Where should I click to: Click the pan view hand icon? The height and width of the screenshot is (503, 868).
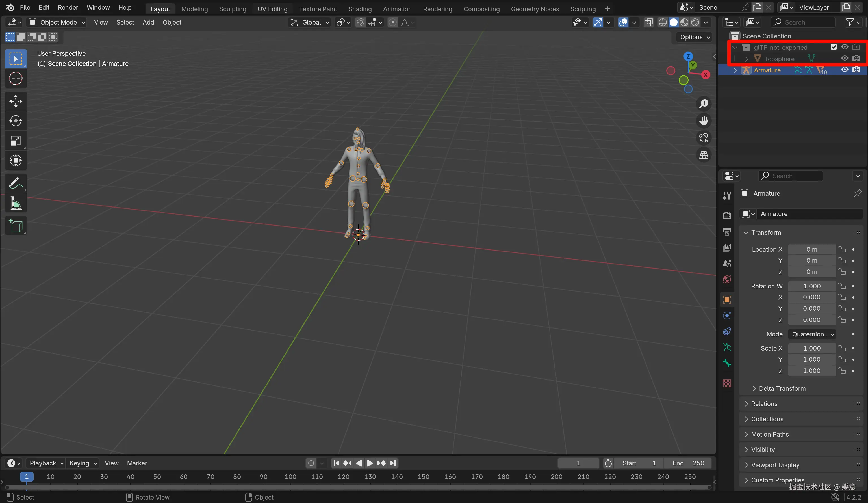point(704,121)
